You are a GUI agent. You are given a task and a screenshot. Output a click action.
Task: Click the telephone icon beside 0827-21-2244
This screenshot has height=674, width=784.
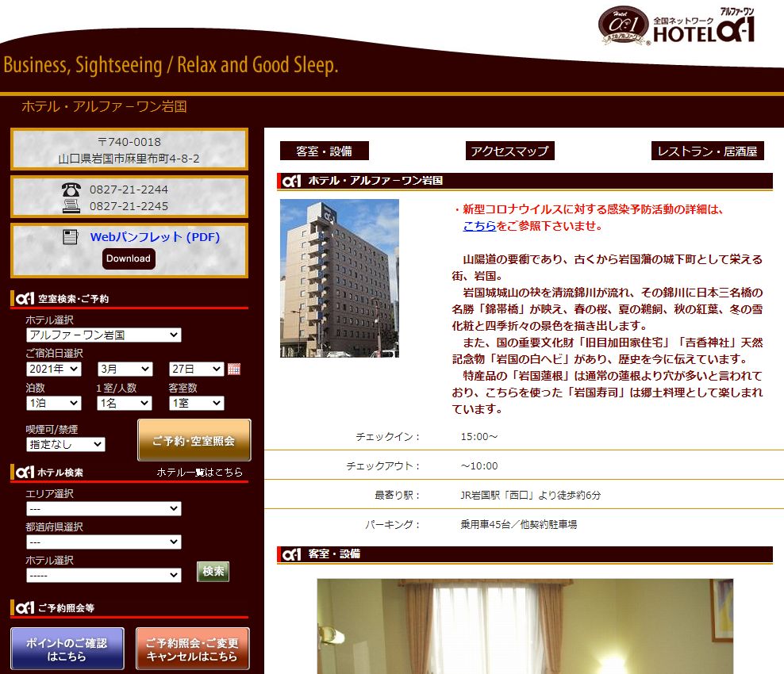(71, 190)
